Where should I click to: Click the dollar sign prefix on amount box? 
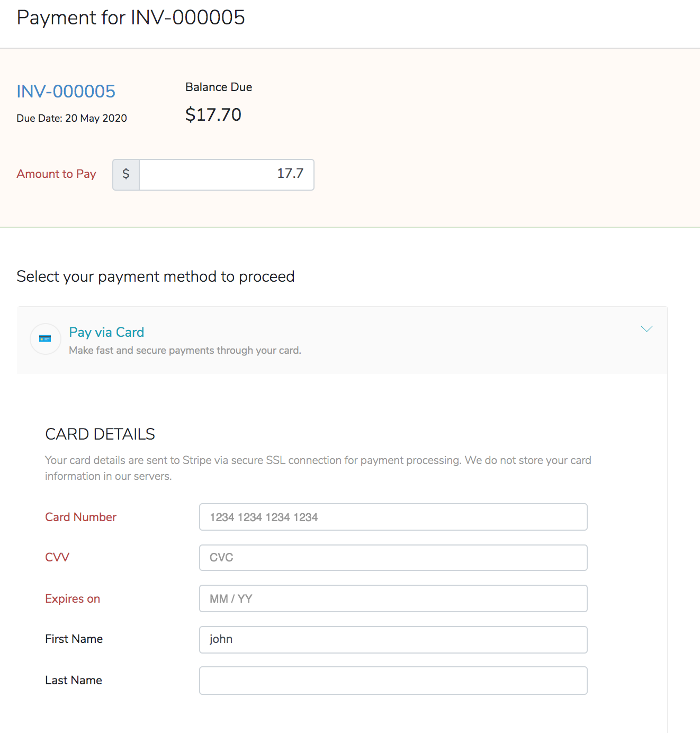pos(125,174)
